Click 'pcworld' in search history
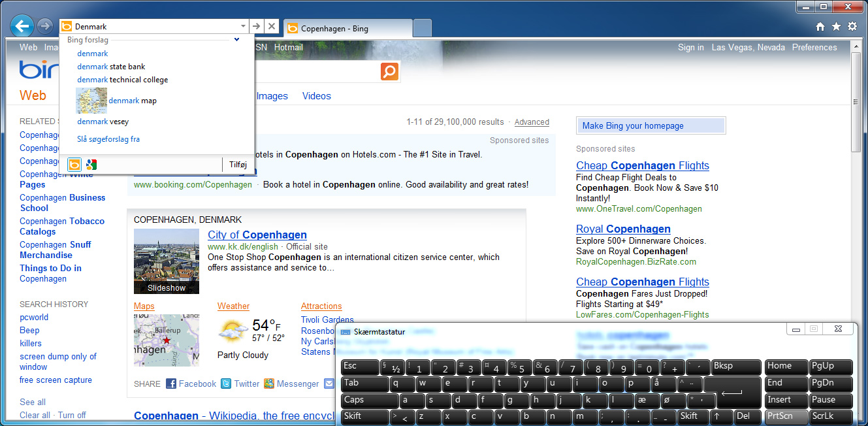The image size is (868, 426). pos(34,318)
